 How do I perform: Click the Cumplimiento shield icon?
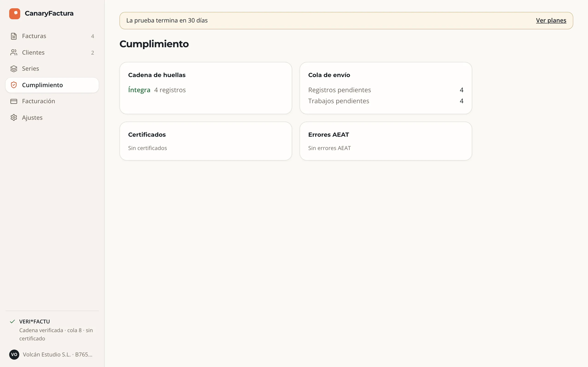point(14,85)
